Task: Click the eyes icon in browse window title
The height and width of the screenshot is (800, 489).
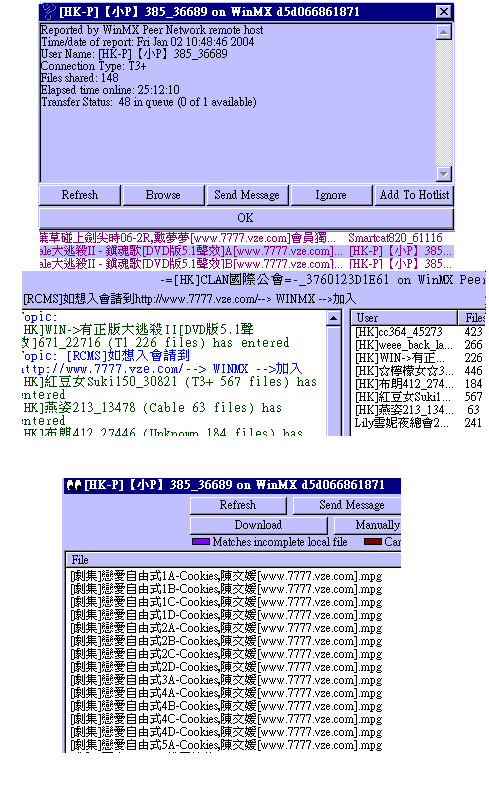Action: [74, 485]
